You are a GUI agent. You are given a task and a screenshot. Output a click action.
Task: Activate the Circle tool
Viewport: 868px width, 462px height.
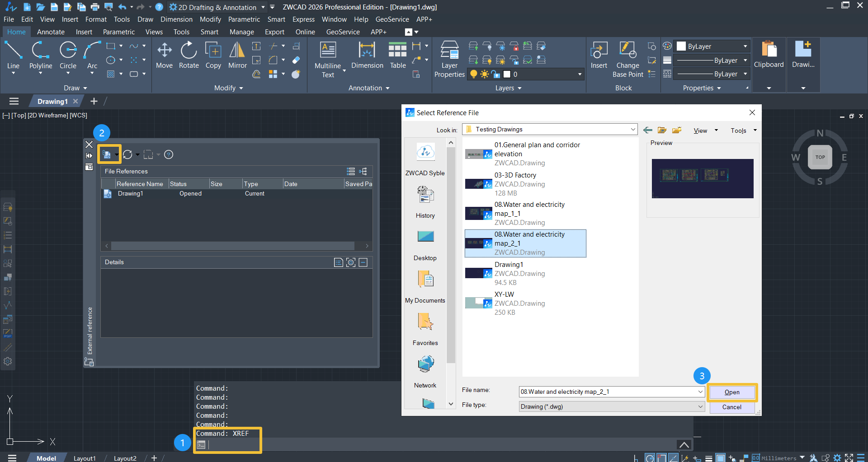point(68,55)
